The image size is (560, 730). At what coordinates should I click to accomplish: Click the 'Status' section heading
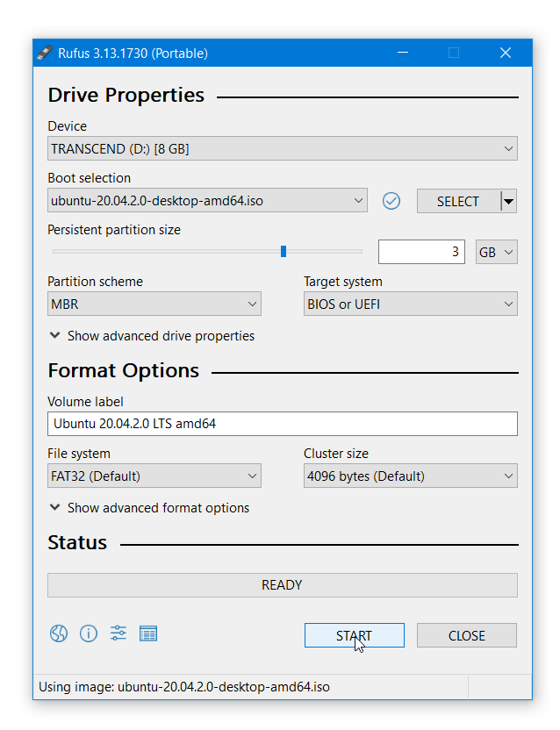(x=77, y=543)
